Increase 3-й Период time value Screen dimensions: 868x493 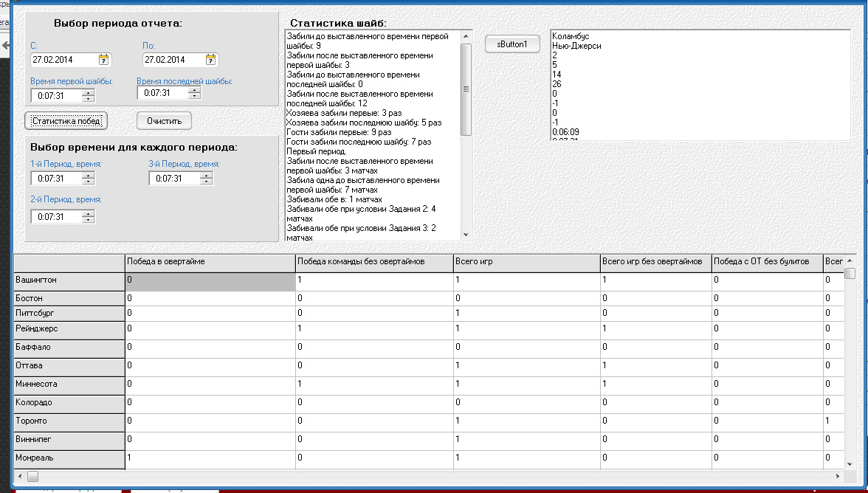coord(207,176)
